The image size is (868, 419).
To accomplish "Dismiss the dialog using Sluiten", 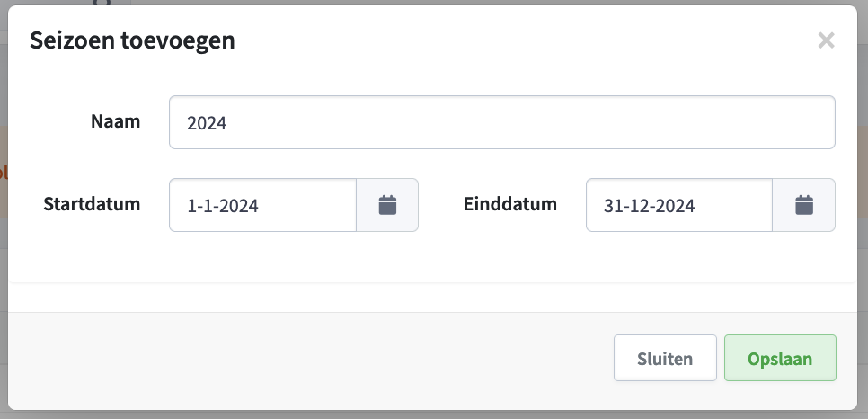I will pos(665,358).
